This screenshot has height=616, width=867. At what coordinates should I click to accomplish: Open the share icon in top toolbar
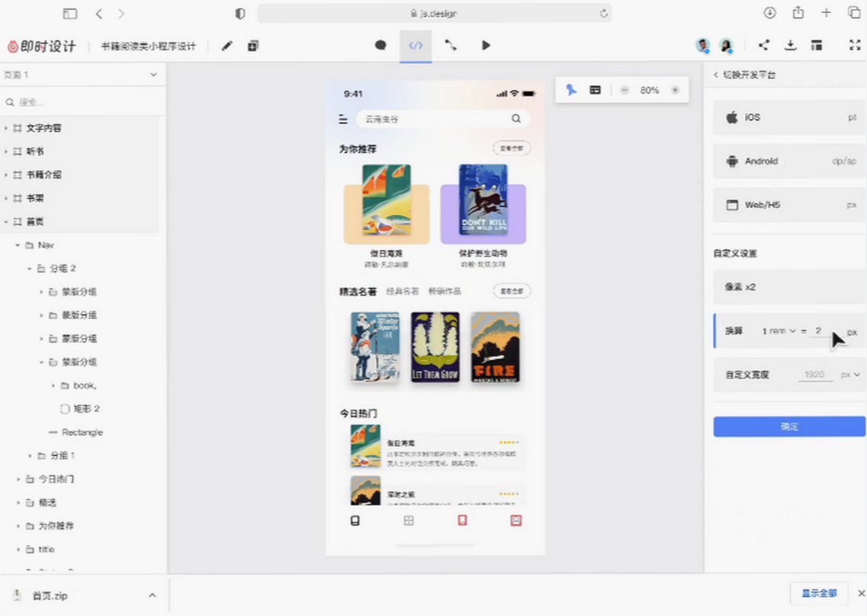tap(764, 45)
